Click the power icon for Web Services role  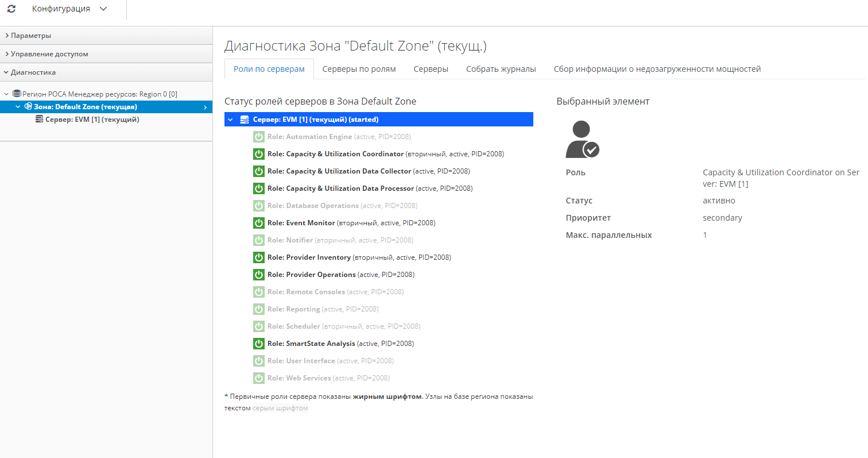click(259, 378)
